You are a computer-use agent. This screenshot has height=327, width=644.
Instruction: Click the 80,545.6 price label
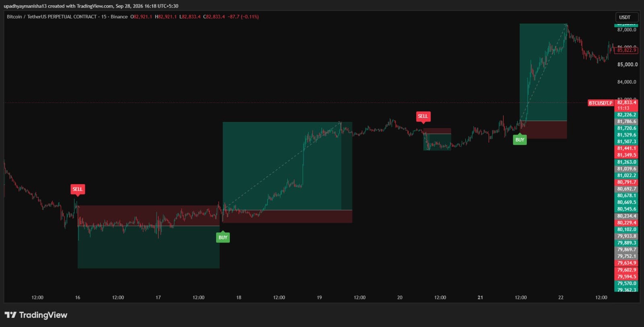(627, 209)
